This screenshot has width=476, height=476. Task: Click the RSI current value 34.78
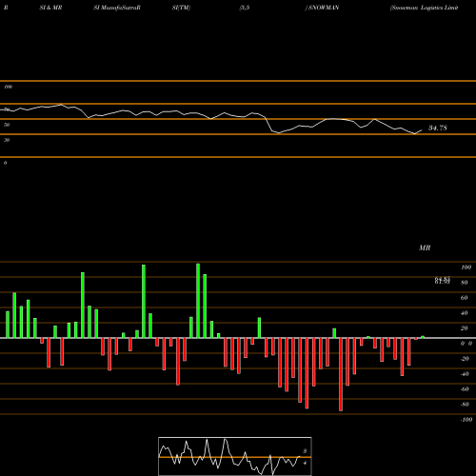coord(438,128)
